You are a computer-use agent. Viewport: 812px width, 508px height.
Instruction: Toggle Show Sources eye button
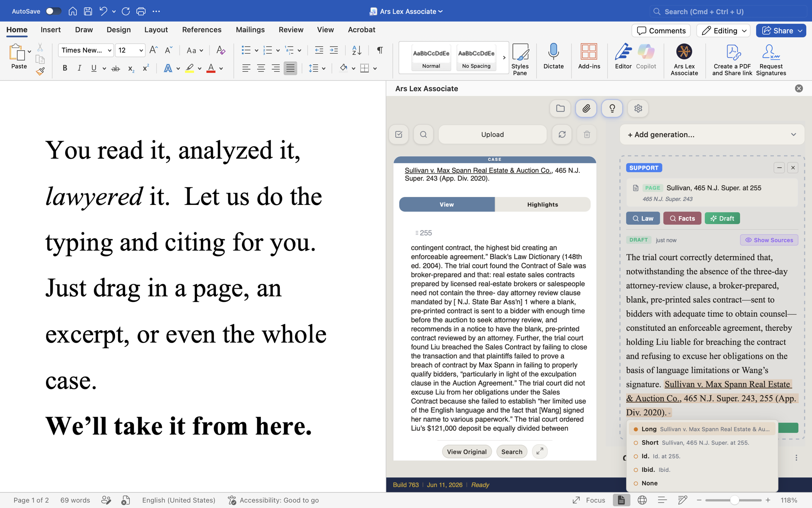[x=769, y=240]
